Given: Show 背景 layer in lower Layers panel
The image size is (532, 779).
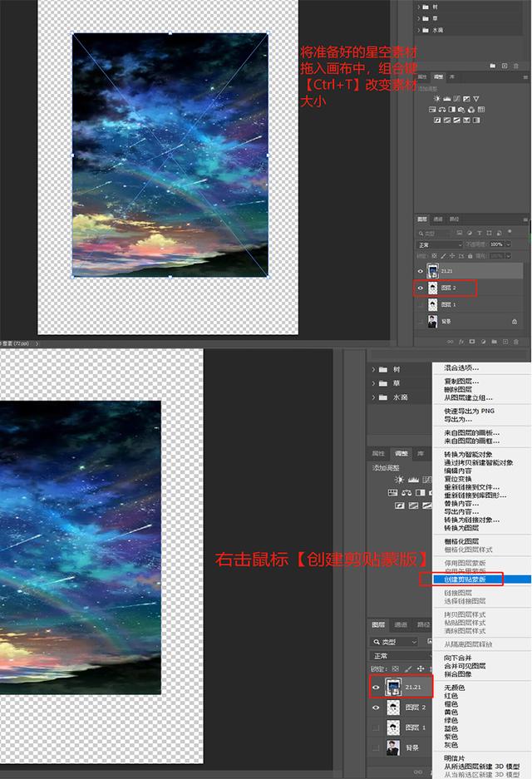Looking at the screenshot, I should (x=376, y=747).
